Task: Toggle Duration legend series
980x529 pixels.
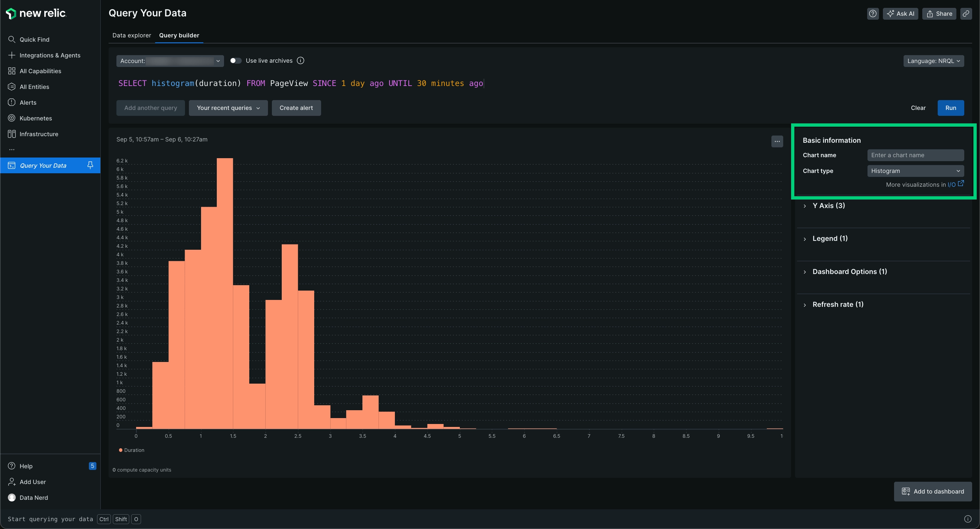Action: pos(132,450)
